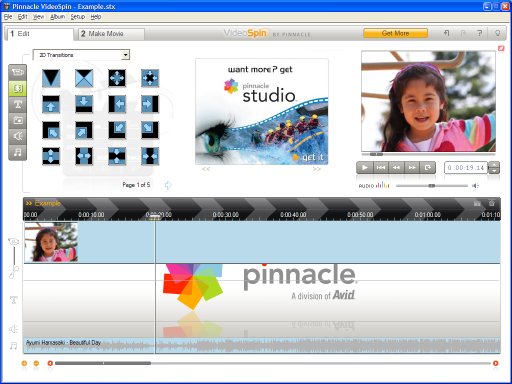The height and width of the screenshot is (384, 512).
Task: Adjust the audio volume slider
Action: pyautogui.click(x=432, y=186)
